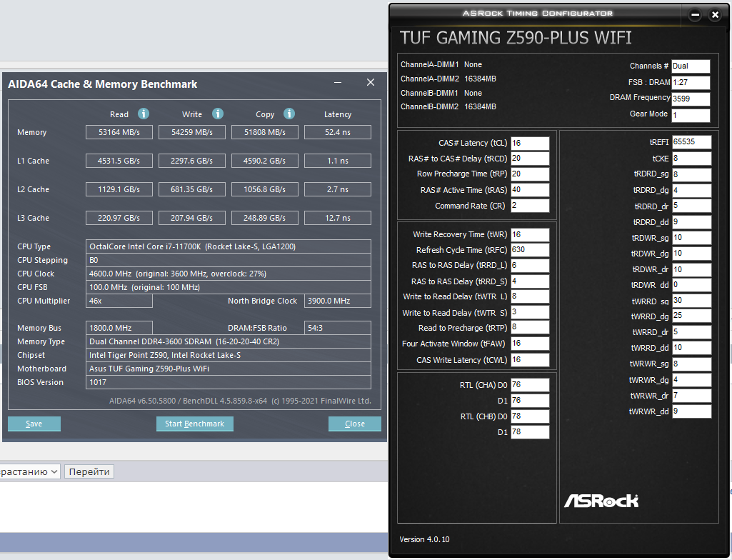Click the Save button in AIDA64

tap(34, 424)
